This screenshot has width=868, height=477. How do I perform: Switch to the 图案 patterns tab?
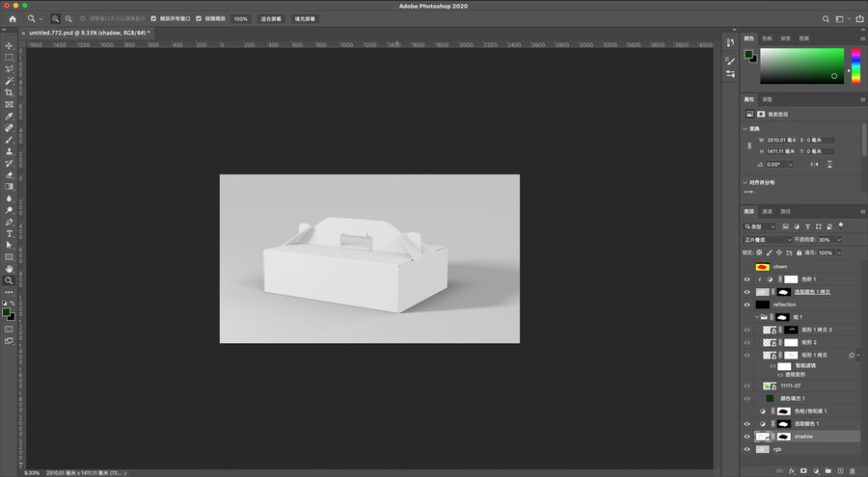coord(804,39)
